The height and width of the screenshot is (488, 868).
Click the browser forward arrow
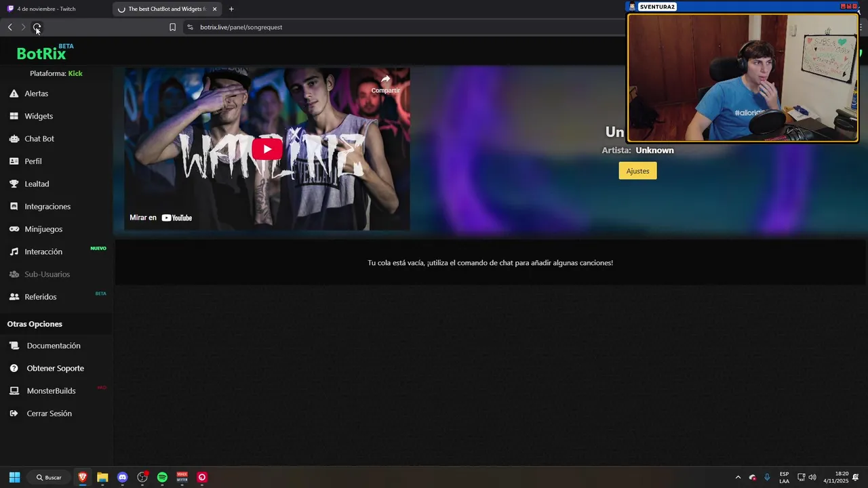(23, 27)
